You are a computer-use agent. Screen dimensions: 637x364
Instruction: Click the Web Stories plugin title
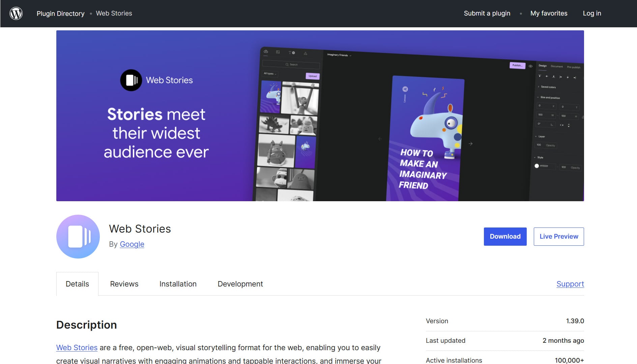[x=140, y=229]
